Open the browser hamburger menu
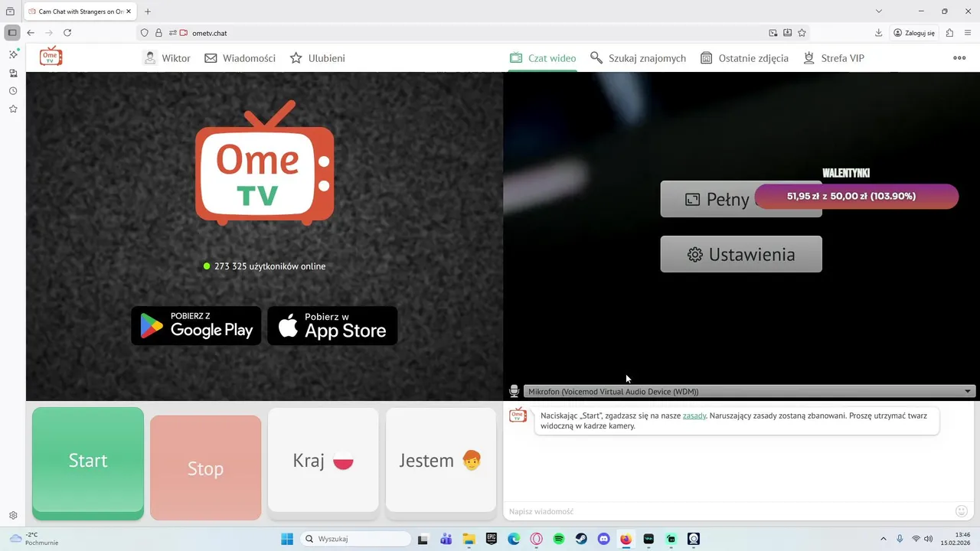Image resolution: width=980 pixels, height=551 pixels. tap(969, 33)
